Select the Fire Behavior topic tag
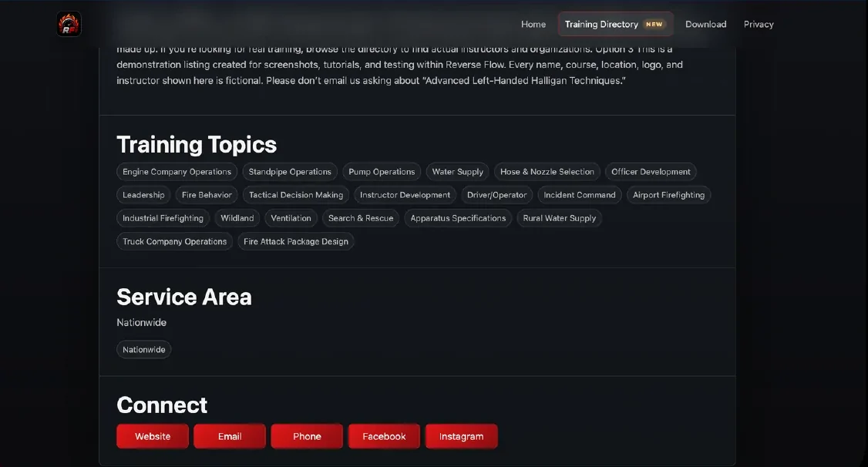 (x=207, y=195)
